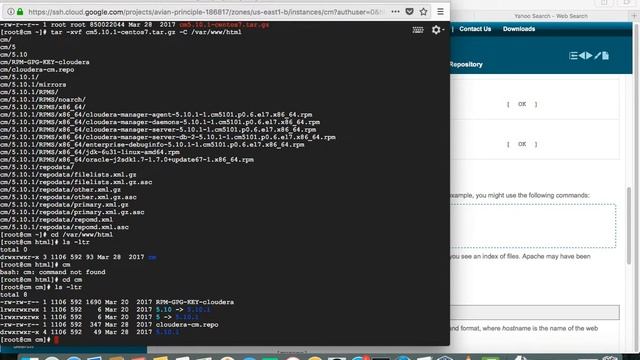Click the dotted command example box in docs
Screen dimensions: 640x360
[x=533, y=226]
